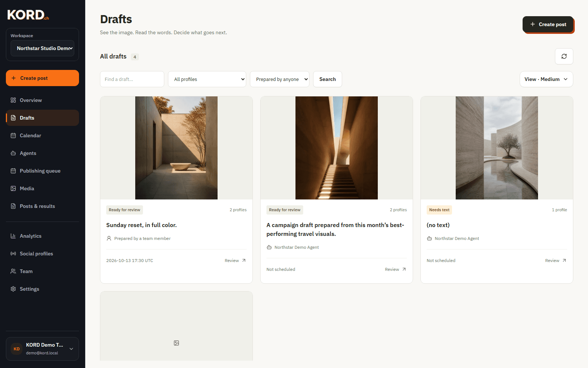This screenshot has width=588, height=368.
Task: Click the Analytics bar chart icon
Action: (13, 236)
